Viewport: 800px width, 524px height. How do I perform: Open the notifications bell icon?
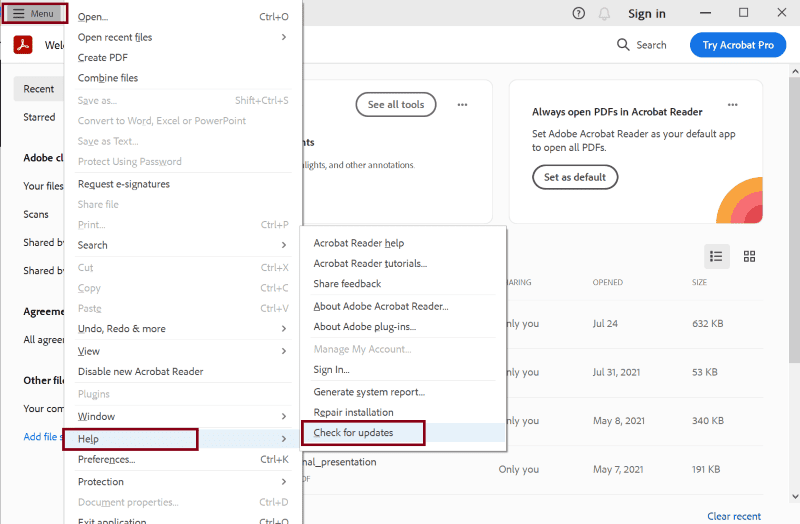point(604,14)
